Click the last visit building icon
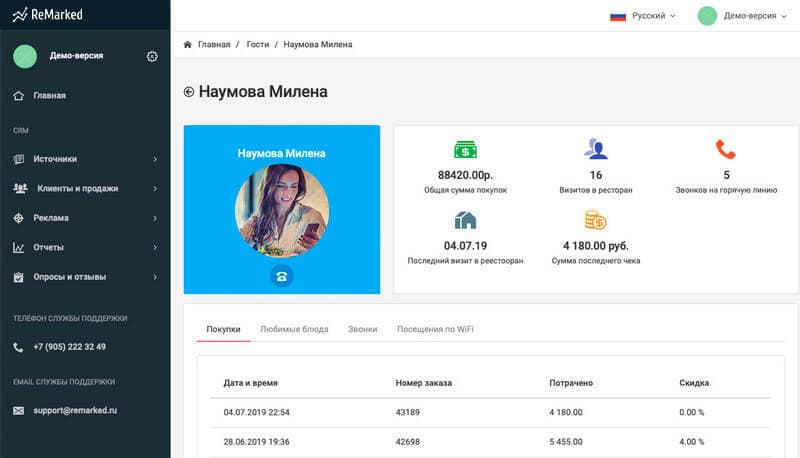800x458 pixels. point(465,220)
